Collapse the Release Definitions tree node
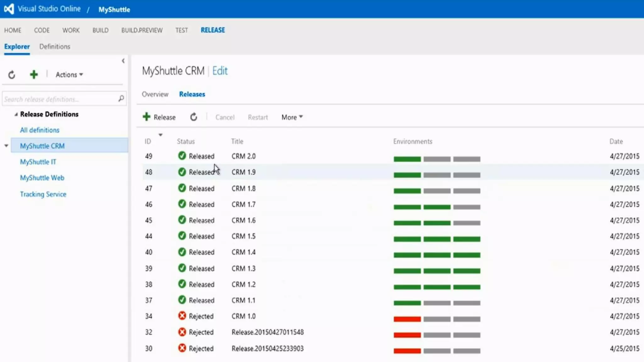 click(16, 115)
